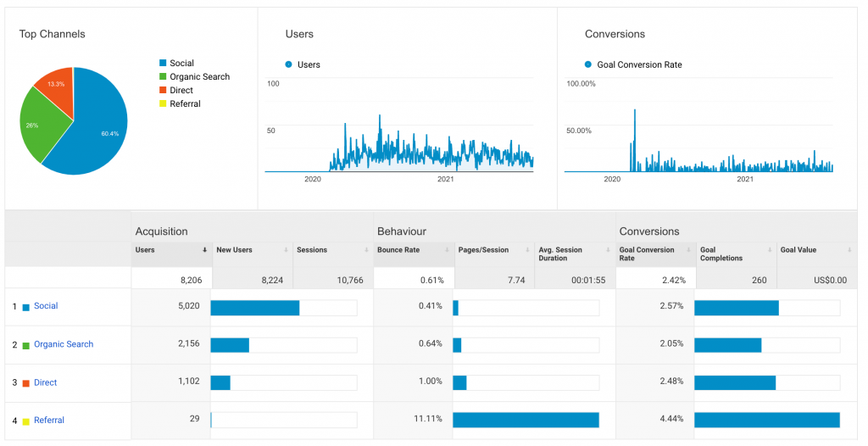The height and width of the screenshot is (446, 868).
Task: Click the orange Direct legend square
Action: coord(163,91)
